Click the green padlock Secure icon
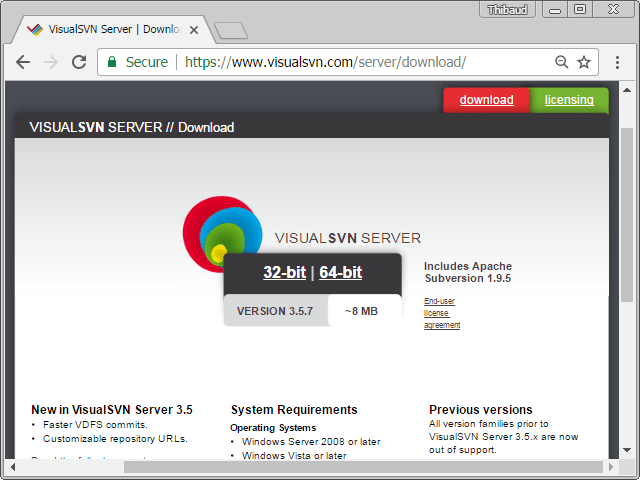The height and width of the screenshot is (480, 640). pos(113,62)
